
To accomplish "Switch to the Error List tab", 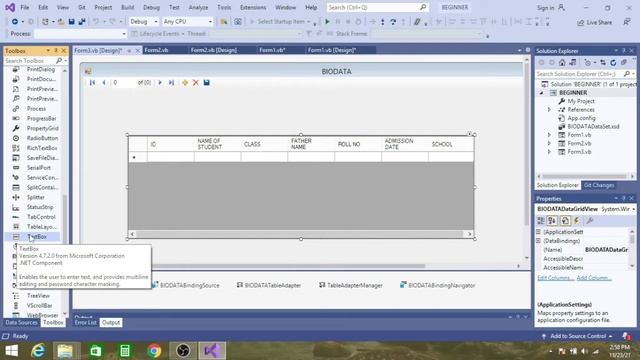I will pyautogui.click(x=85, y=322).
